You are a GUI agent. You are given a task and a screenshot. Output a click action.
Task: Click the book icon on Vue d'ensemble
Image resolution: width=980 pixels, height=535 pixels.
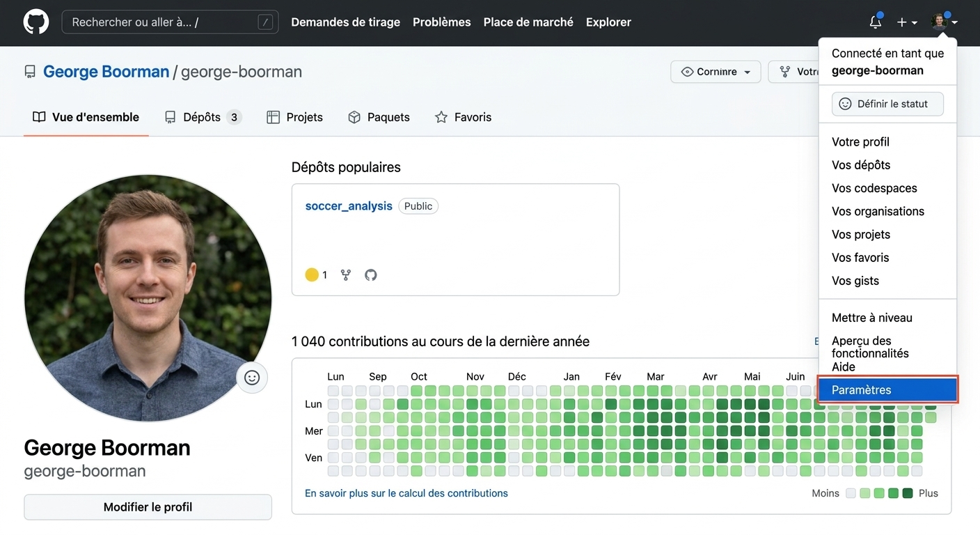(39, 117)
